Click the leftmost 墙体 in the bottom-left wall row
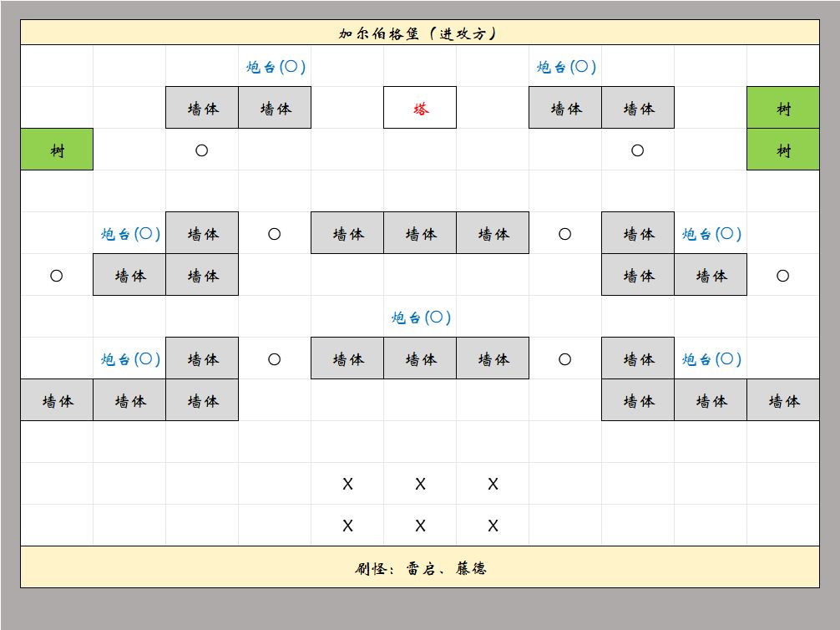 57,400
